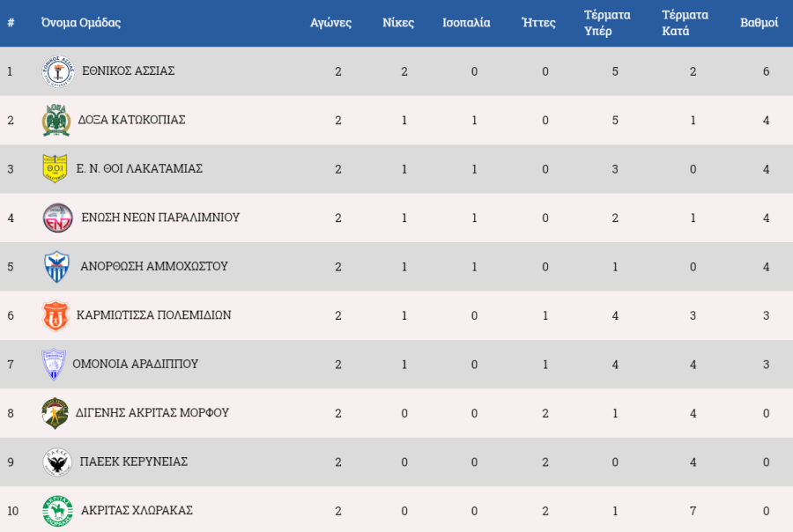Select the Ισοπαλία column header
This screenshot has height=532, width=793.
[x=466, y=23]
